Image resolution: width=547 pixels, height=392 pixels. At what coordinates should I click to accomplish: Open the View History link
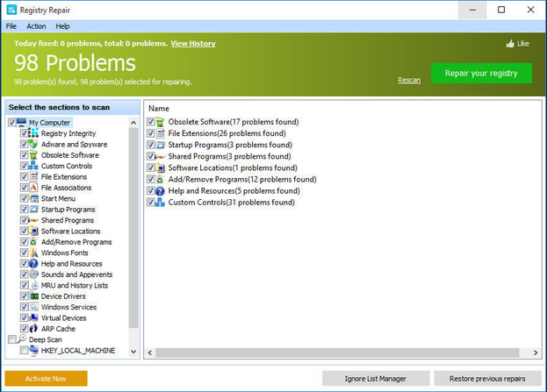coord(193,44)
